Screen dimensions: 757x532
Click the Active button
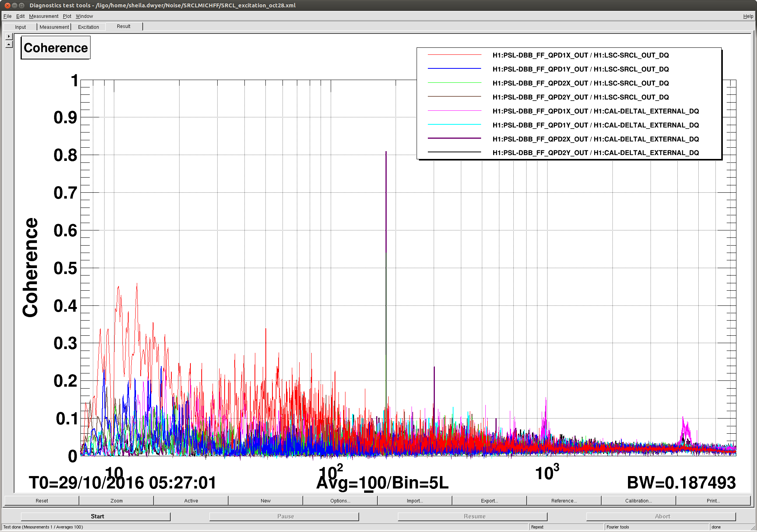coord(191,501)
